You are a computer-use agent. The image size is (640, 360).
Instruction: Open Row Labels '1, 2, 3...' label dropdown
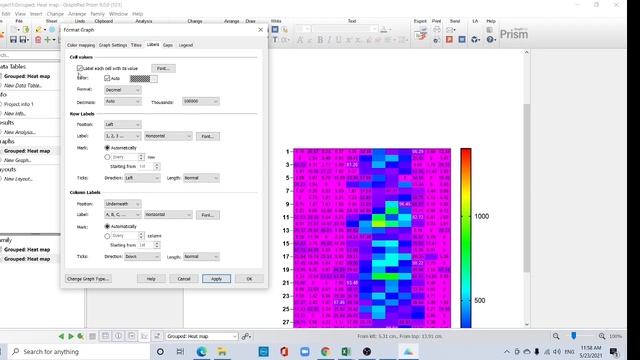[x=122, y=136]
